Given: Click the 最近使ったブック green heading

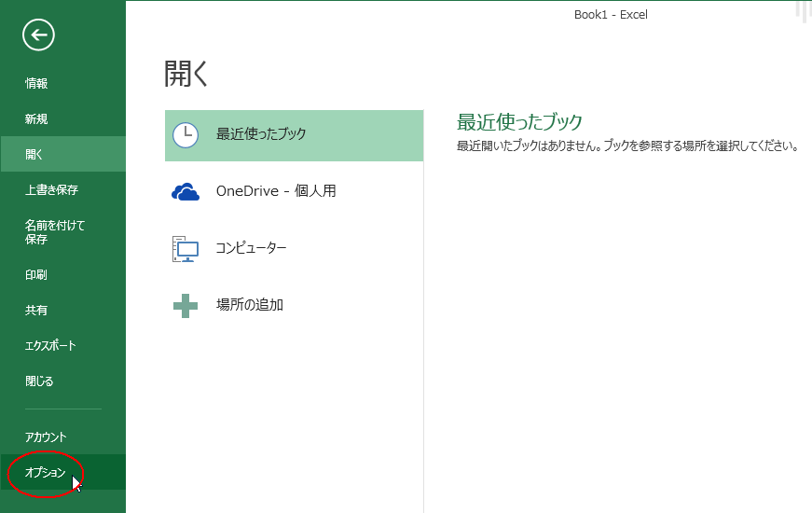Looking at the screenshot, I should (x=519, y=122).
